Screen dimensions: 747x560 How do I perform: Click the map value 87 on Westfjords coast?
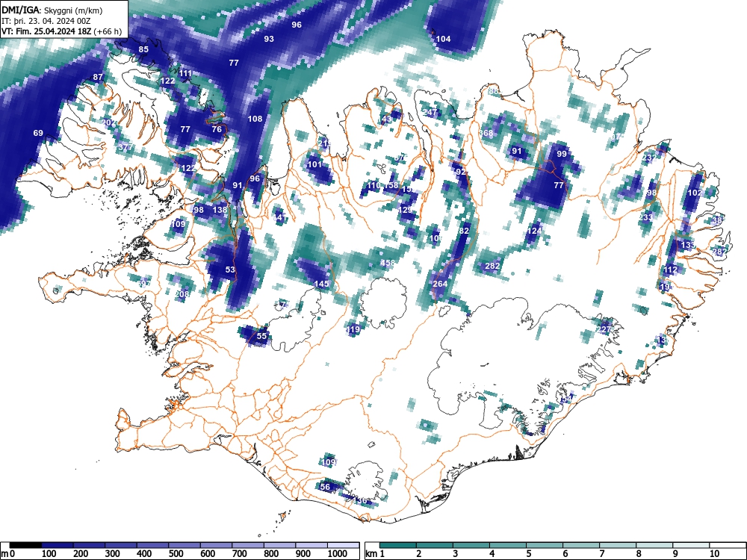coord(98,77)
